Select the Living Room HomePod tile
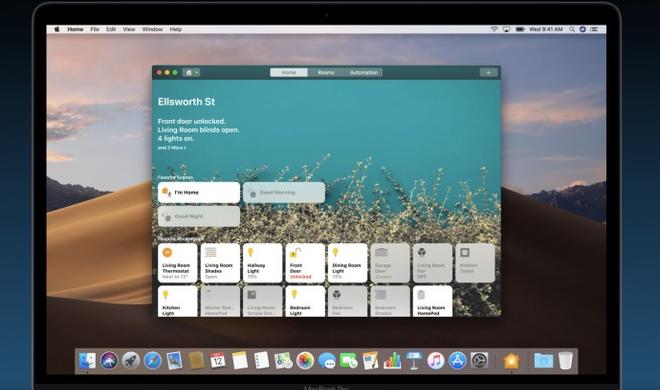This screenshot has width=660, height=390. (432, 301)
